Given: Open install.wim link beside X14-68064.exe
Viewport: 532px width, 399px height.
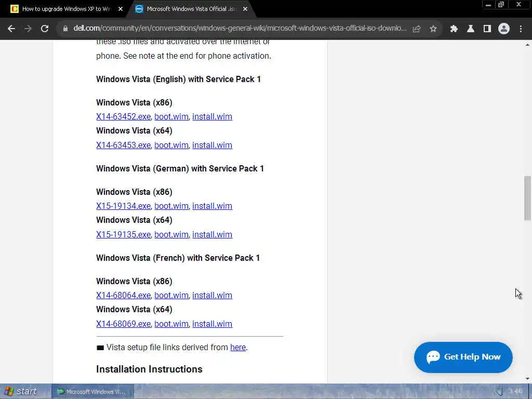Looking at the screenshot, I should (212, 295).
